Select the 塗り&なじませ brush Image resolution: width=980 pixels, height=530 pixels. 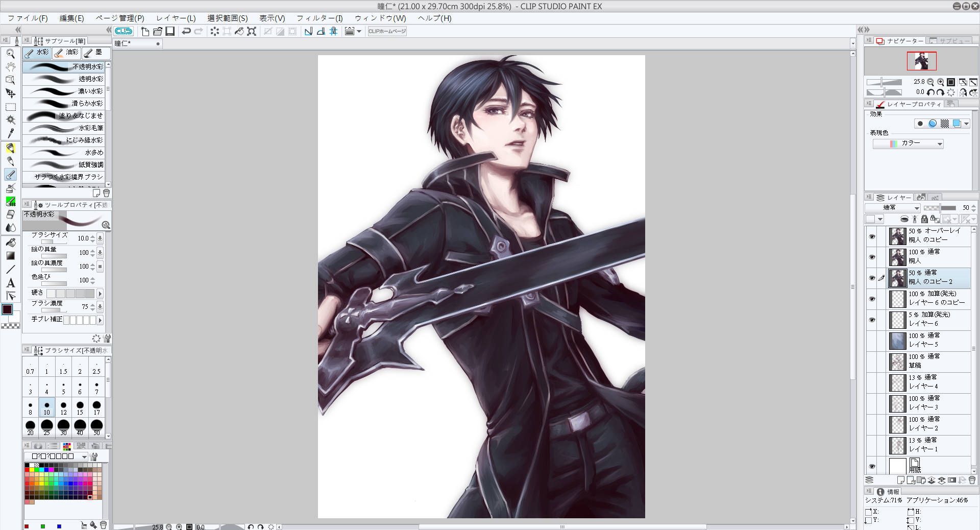coord(64,116)
